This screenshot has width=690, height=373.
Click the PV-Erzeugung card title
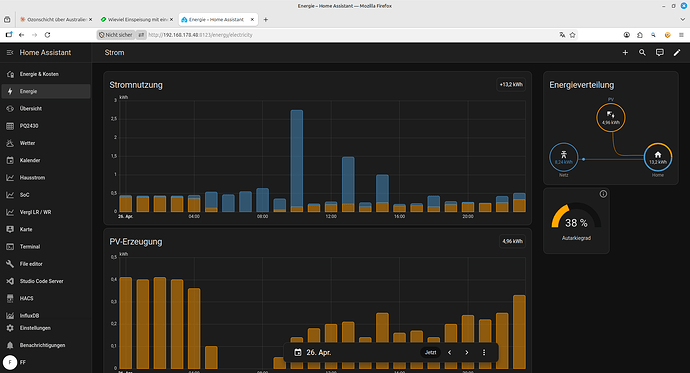[136, 241]
